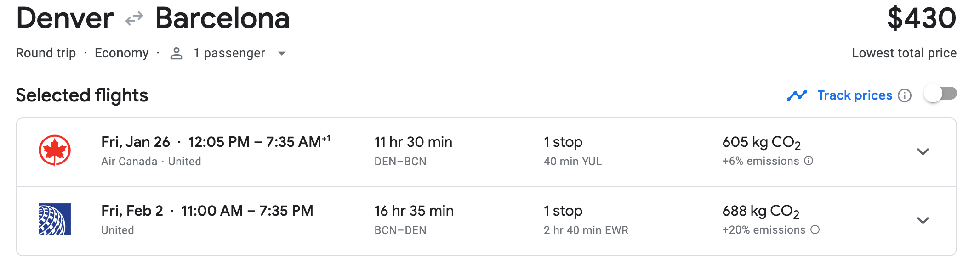Open info icon beside Track prices

pos(905,95)
